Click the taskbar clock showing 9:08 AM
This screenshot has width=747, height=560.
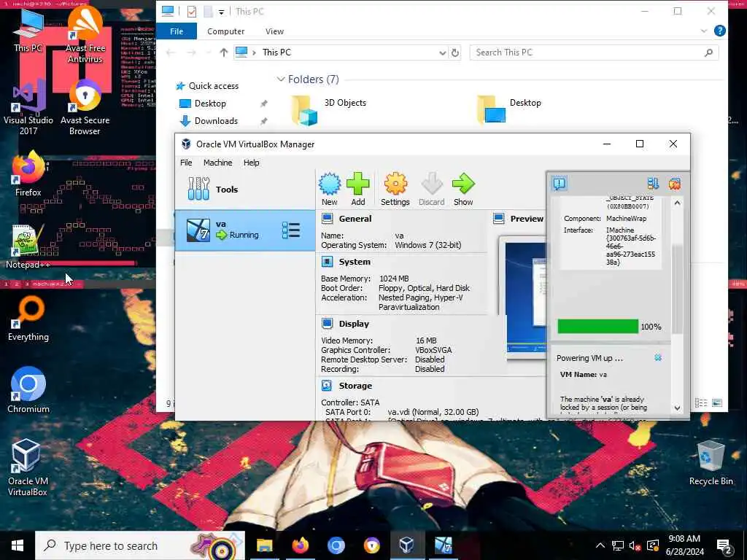(684, 545)
